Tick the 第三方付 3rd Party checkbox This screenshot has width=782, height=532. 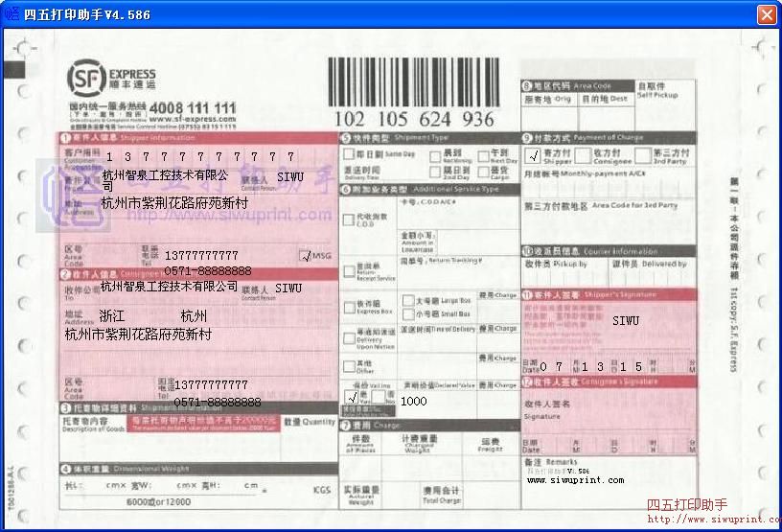(x=642, y=155)
